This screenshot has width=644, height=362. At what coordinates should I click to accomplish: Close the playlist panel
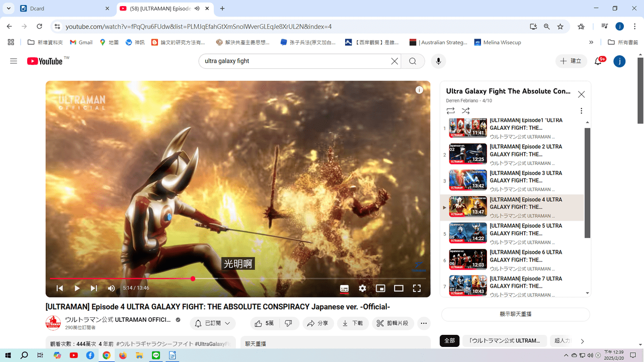[581, 94]
